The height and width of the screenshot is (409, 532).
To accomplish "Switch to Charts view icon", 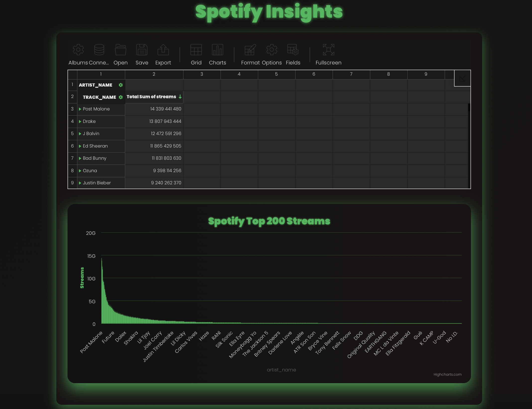I will click(217, 50).
